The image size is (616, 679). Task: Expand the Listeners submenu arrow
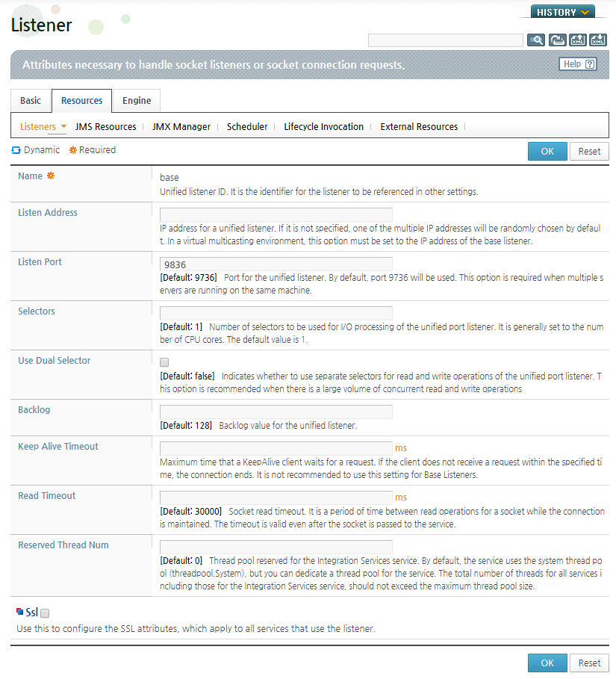[x=63, y=126]
